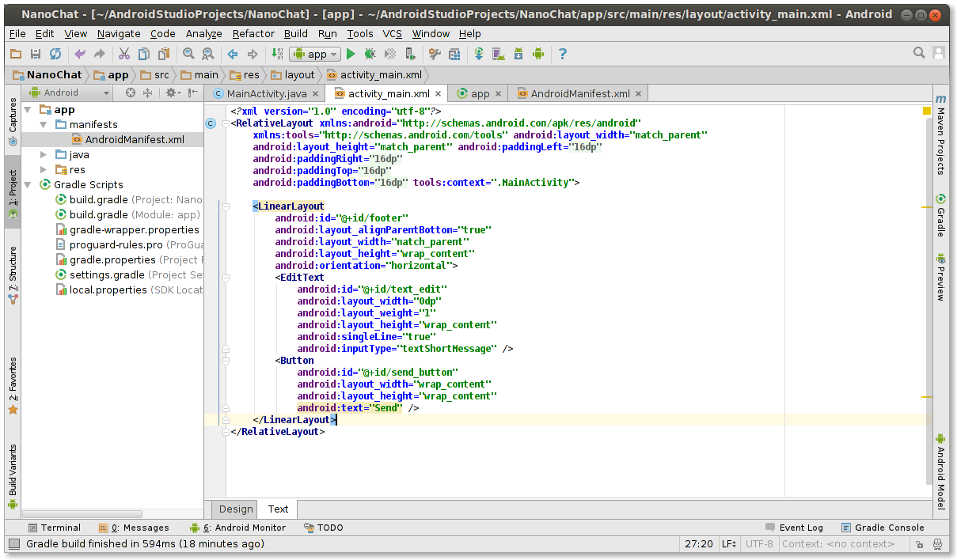
Task: Toggle read-only lock icon in status bar
Action: tap(920, 545)
